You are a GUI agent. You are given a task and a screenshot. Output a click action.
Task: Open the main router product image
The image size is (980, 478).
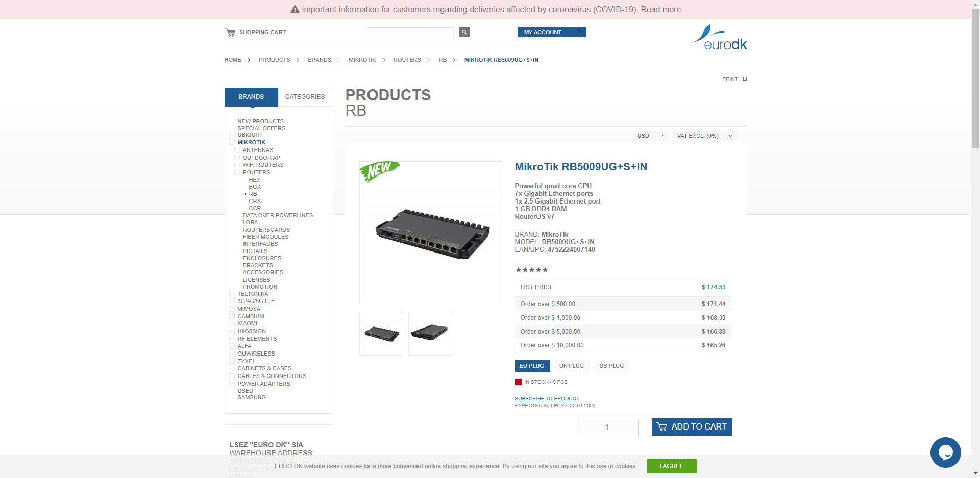(x=431, y=233)
